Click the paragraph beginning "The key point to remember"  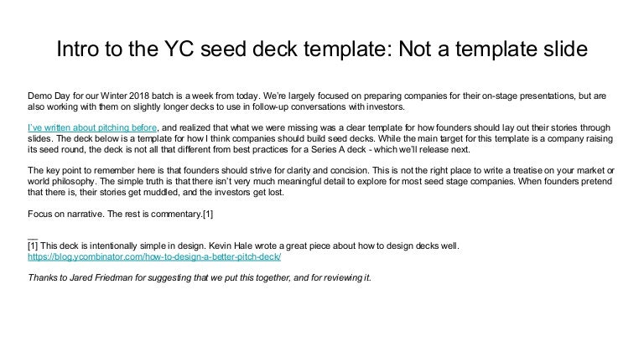320,180
